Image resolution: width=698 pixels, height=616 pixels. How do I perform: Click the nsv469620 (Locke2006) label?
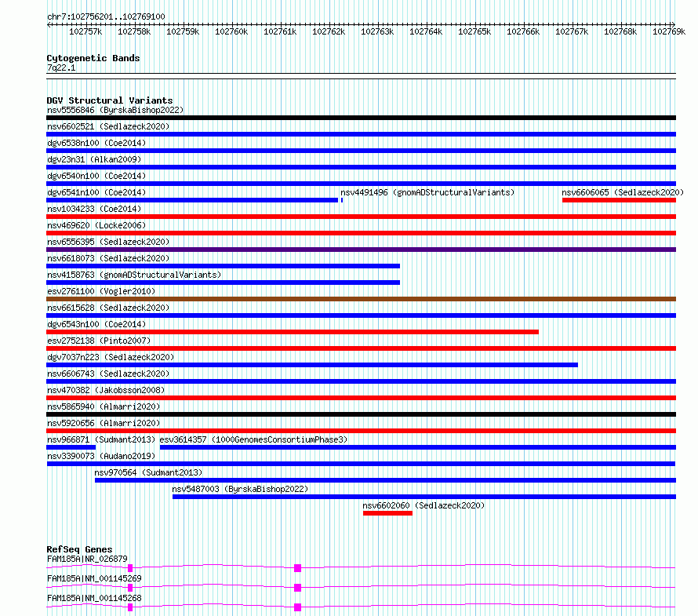[96, 225]
